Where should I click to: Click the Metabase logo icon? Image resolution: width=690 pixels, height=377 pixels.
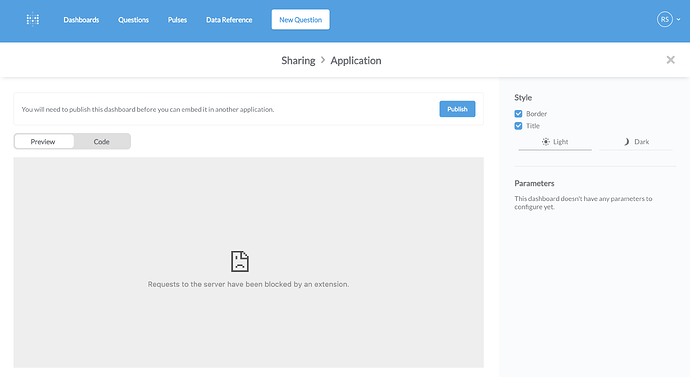(33, 19)
